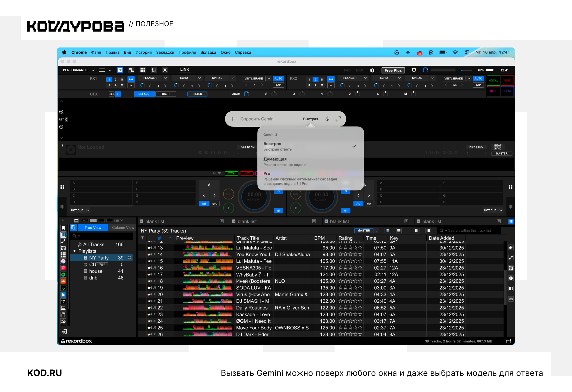This screenshot has width=572, height=392.
Task: Open macOS Control Center icon
Action: pos(467,52)
